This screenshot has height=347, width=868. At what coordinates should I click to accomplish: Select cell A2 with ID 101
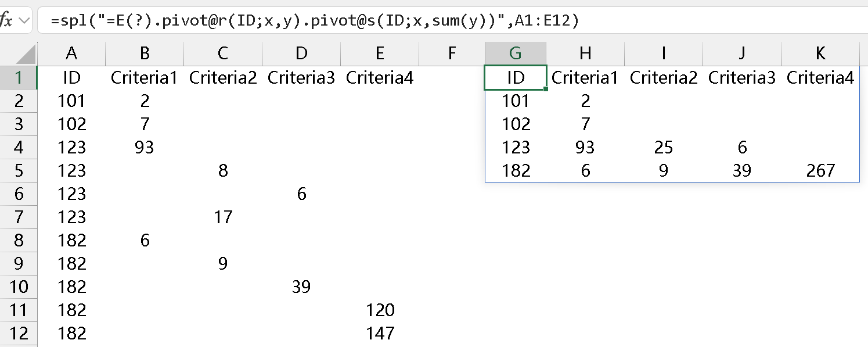tap(71, 101)
